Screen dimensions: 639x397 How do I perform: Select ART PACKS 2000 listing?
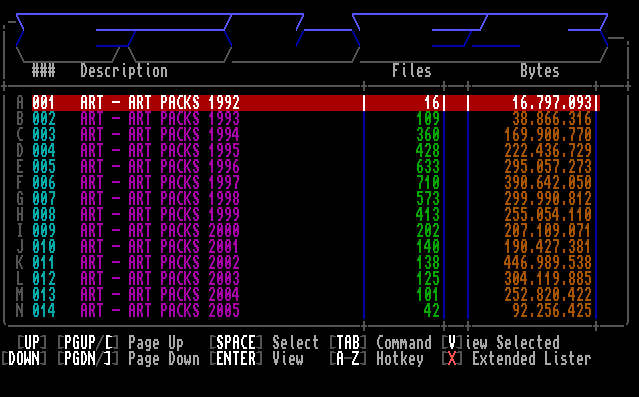(x=316, y=231)
